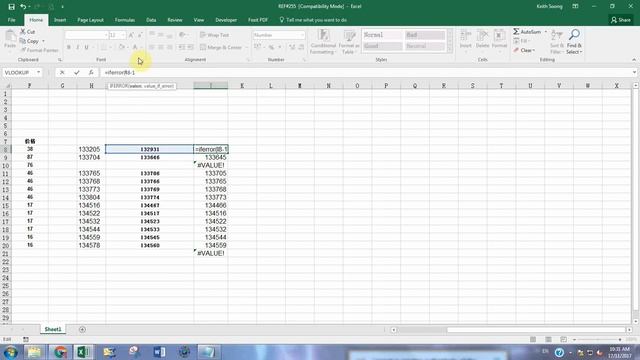Open the Clear eraser menu
The image size is (640, 360).
point(524,50)
